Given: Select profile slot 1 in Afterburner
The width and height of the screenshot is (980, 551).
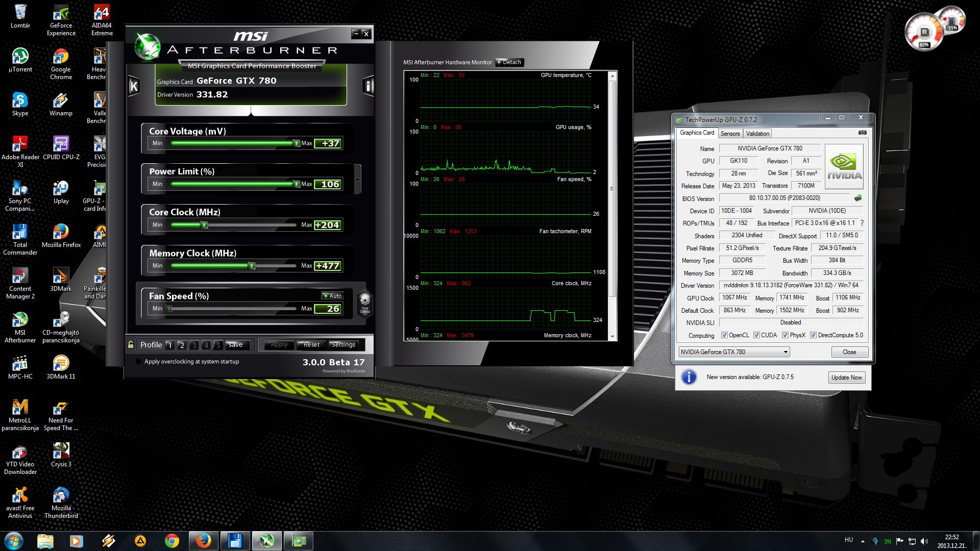Looking at the screenshot, I should click(x=170, y=345).
